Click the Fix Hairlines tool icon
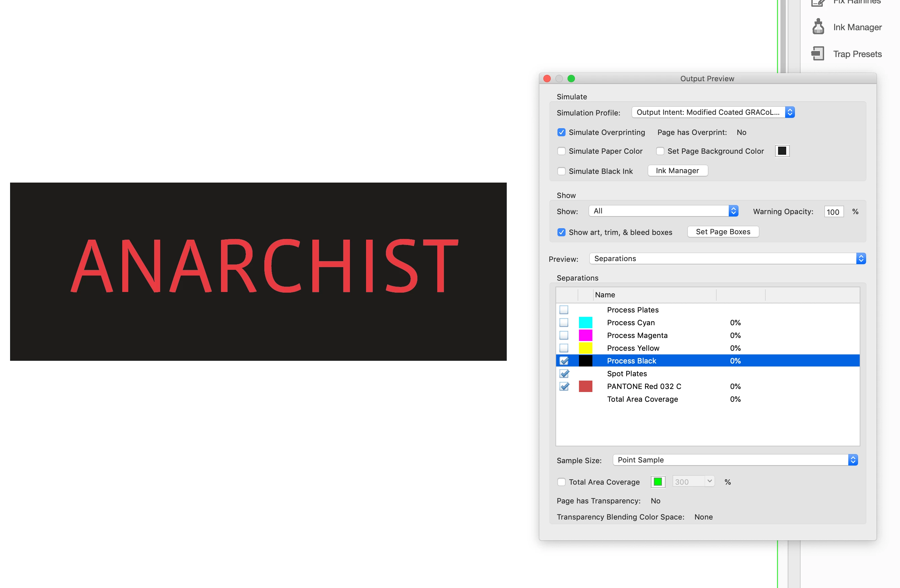 (x=818, y=3)
